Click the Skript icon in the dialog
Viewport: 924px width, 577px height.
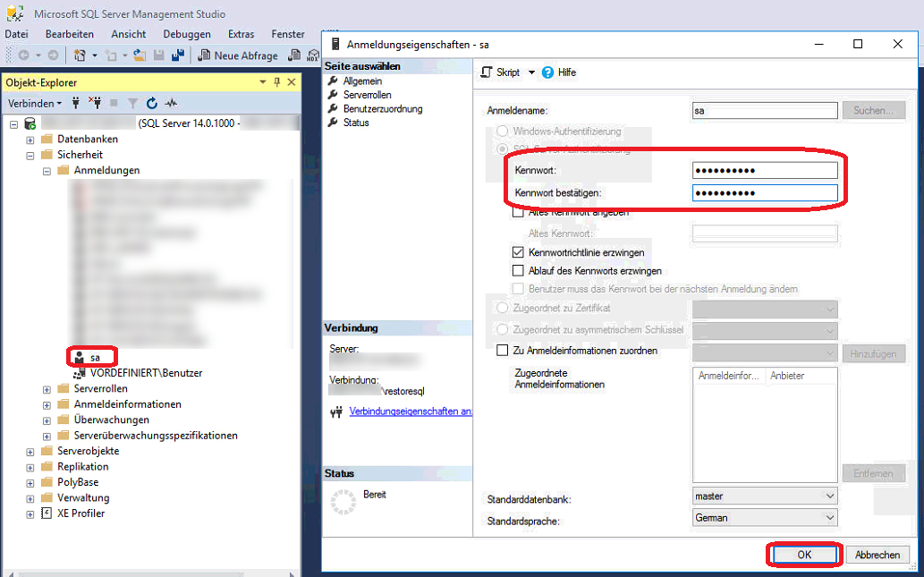coord(487,72)
